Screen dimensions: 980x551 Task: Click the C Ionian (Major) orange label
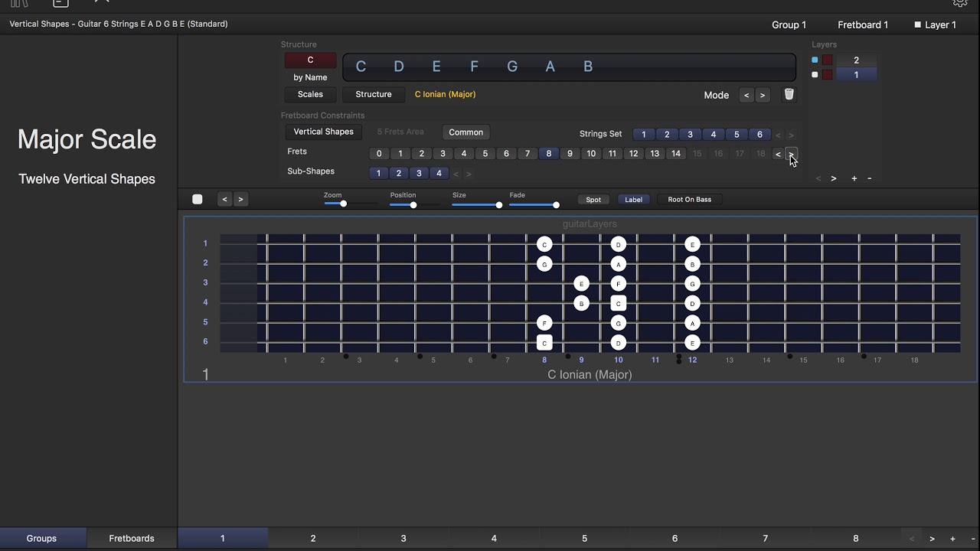click(x=446, y=95)
